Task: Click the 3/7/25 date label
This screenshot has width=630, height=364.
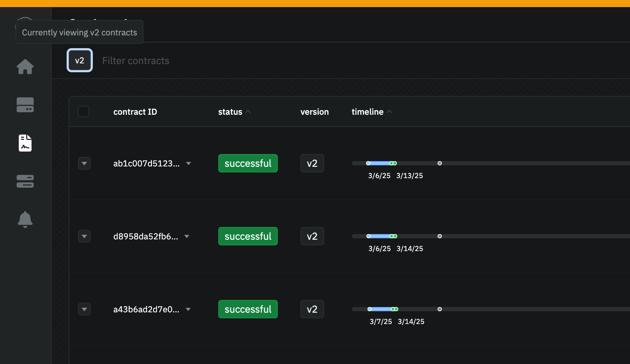Action: pos(381,322)
